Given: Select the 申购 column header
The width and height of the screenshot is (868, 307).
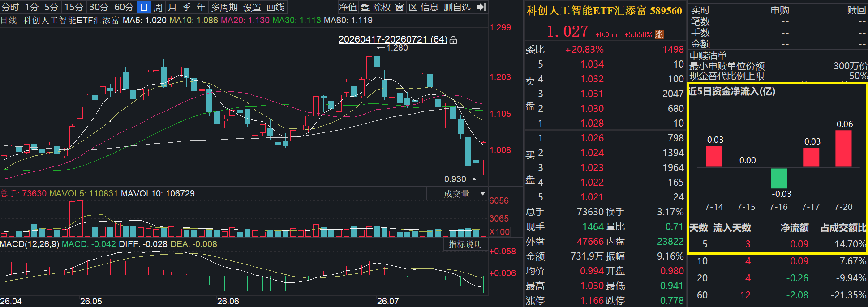Looking at the screenshot, I should (780, 10).
